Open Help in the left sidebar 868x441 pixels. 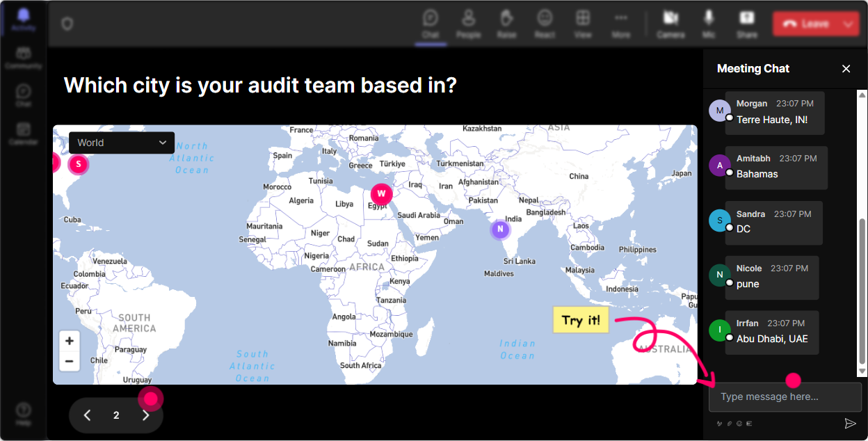24,414
